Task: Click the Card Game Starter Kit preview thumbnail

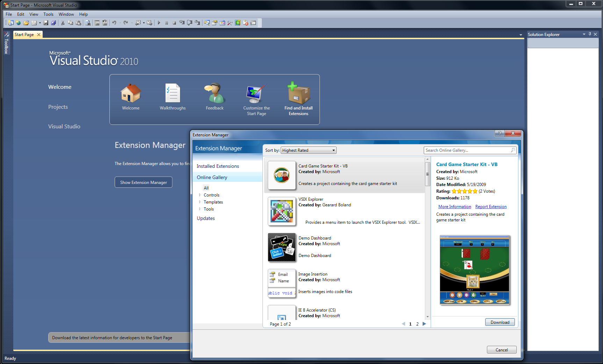Action: 474,270
